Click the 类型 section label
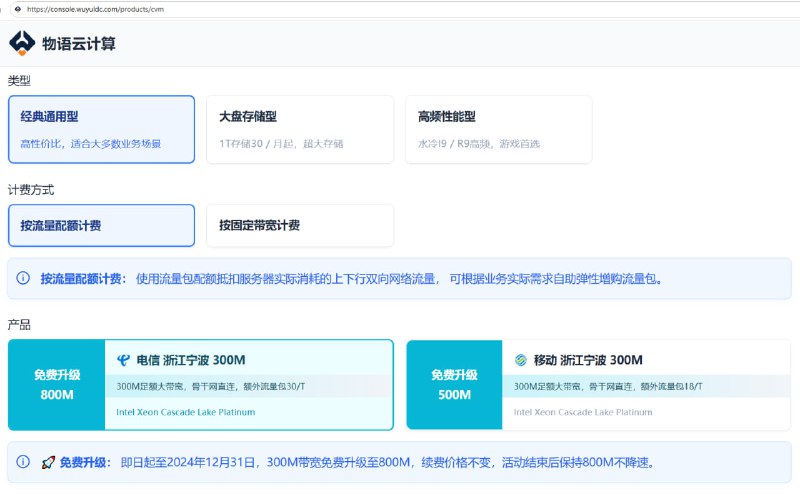 19,81
